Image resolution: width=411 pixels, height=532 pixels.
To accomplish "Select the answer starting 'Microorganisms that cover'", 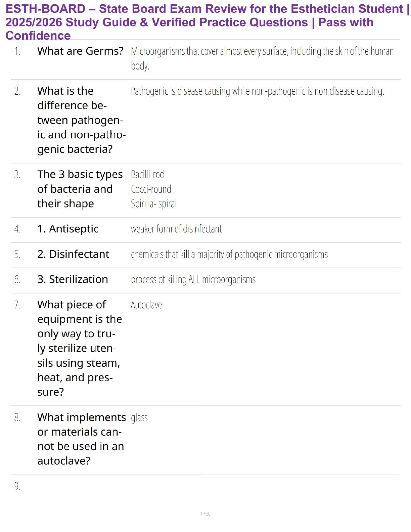I will [x=262, y=51].
